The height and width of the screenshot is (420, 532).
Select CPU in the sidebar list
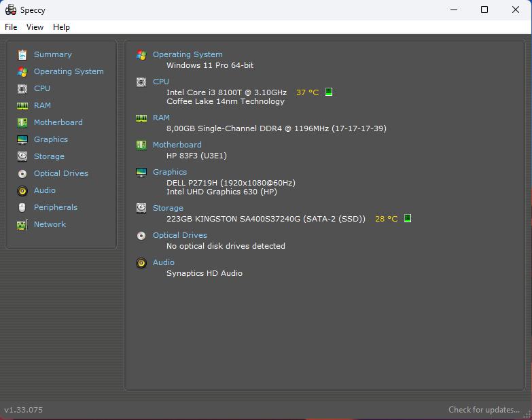pos(42,88)
